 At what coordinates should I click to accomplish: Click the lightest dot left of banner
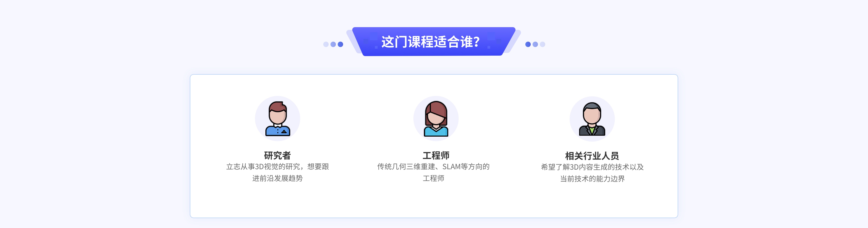(x=326, y=44)
